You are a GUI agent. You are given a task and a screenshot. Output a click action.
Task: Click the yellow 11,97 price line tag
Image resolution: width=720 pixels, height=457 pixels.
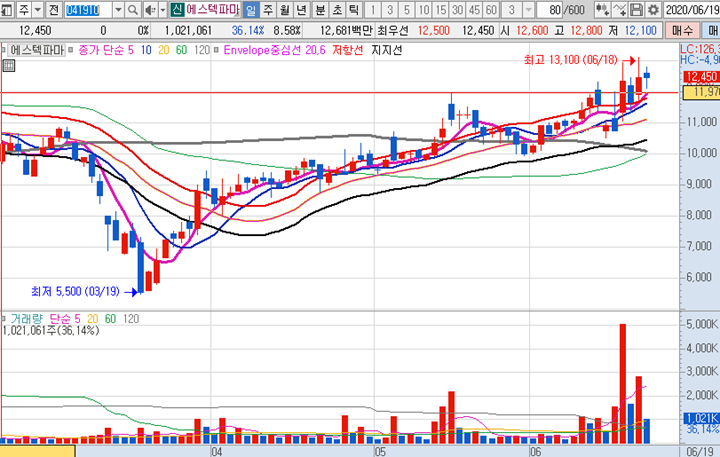[702, 92]
